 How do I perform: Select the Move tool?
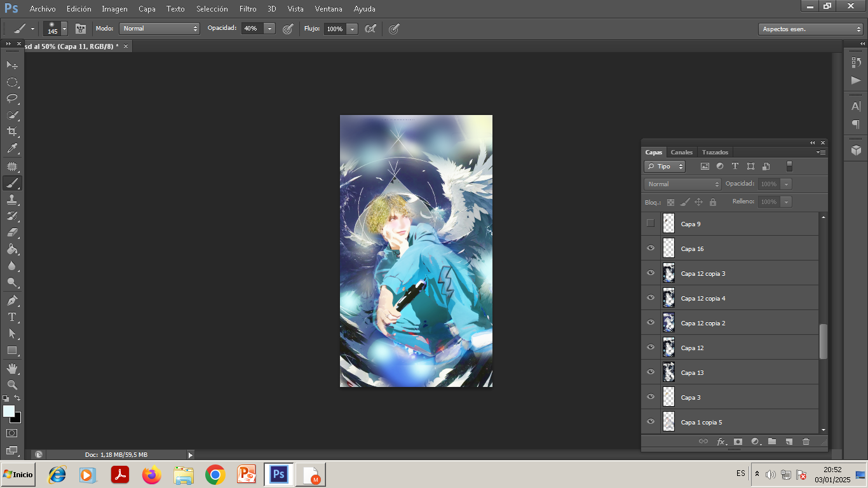point(12,65)
